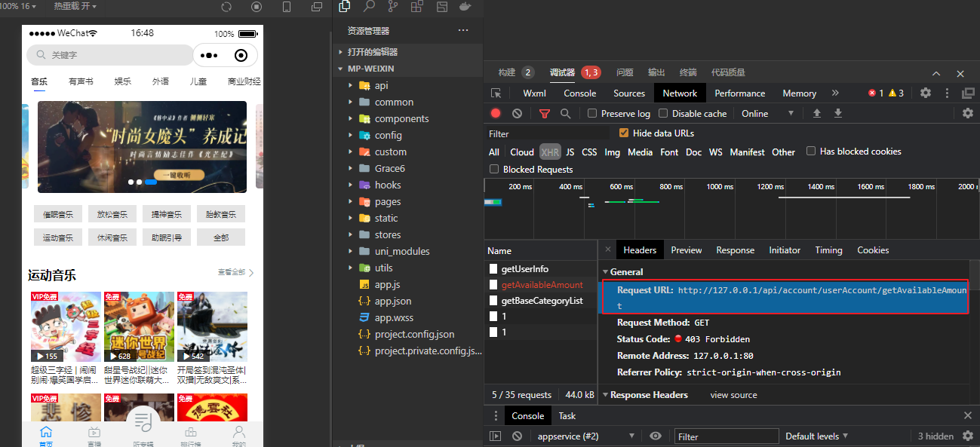This screenshot has height=447, width=980.
Task: Open the 热重载 dropdown
Action: (x=75, y=6)
